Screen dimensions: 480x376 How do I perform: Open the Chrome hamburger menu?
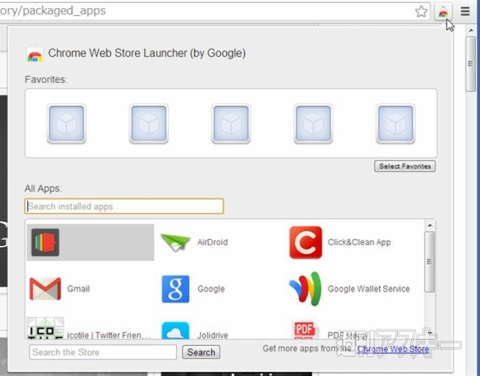(x=465, y=11)
